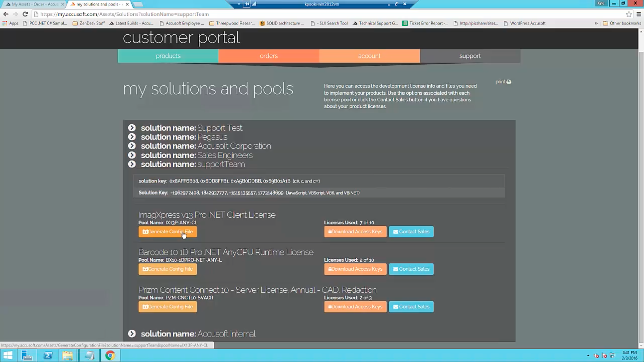Contact Sales about ImagXpress v13 license
Image resolution: width=644 pixels, height=362 pixels.
411,232
